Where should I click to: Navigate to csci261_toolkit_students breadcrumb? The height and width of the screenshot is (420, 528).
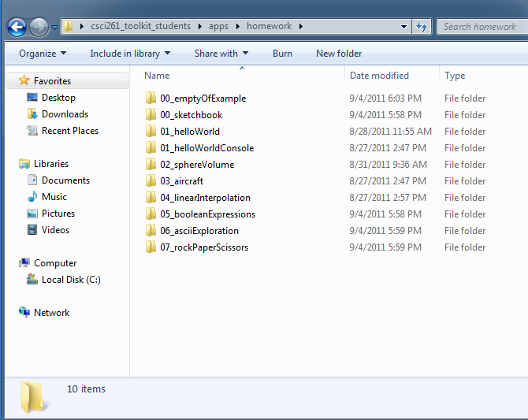(141, 26)
